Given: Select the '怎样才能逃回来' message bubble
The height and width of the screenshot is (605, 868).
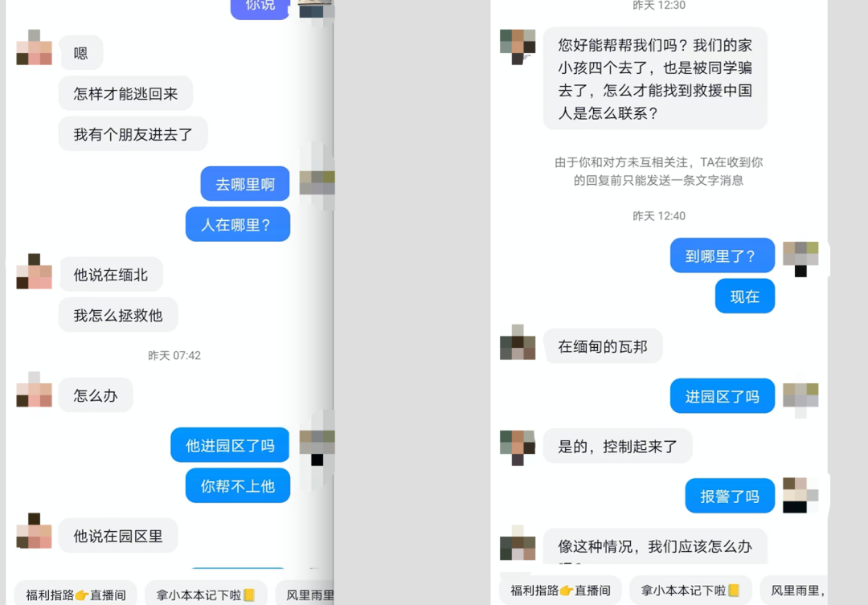Looking at the screenshot, I should click(125, 93).
